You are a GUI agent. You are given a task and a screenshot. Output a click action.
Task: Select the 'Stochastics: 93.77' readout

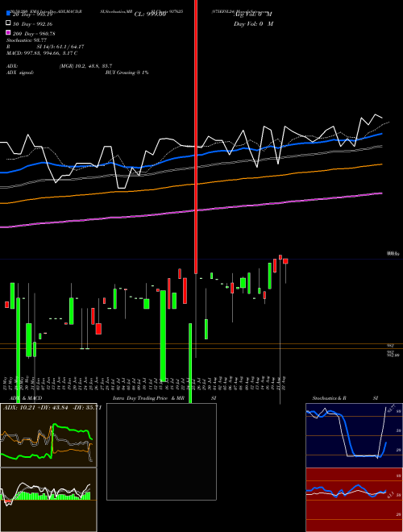[27, 40]
